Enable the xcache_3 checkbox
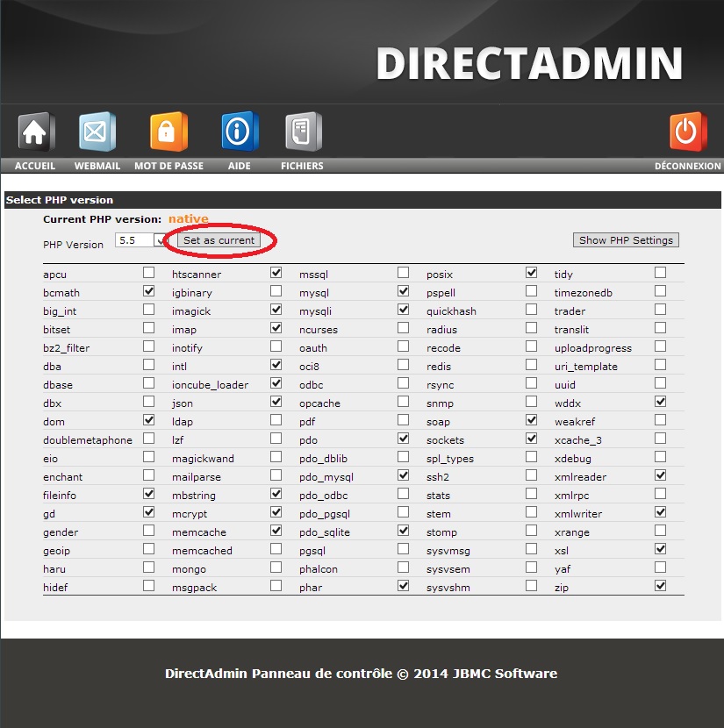The image size is (724, 728). click(660, 439)
